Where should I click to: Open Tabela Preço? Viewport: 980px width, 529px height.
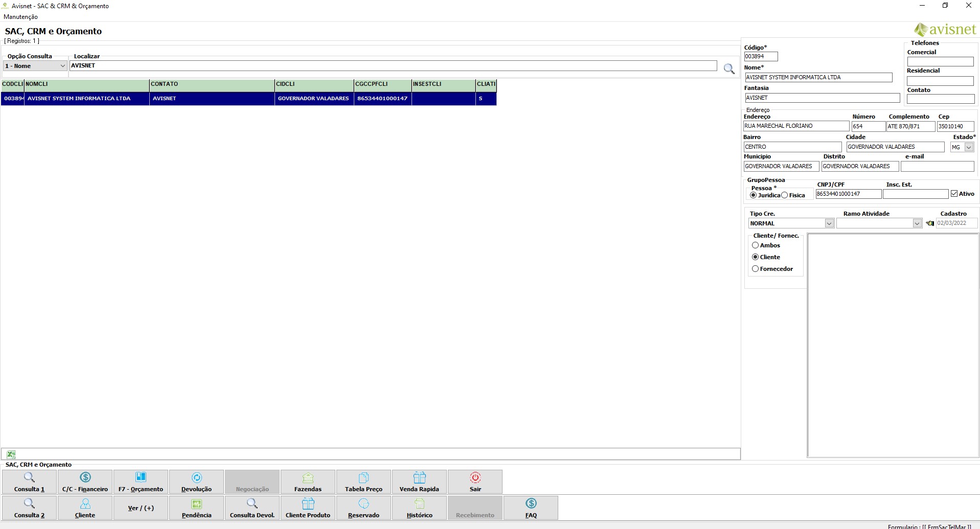click(x=363, y=482)
